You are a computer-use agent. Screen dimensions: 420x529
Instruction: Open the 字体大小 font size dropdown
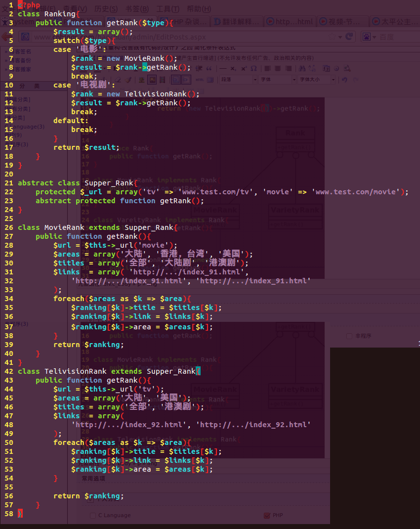[x=316, y=80]
